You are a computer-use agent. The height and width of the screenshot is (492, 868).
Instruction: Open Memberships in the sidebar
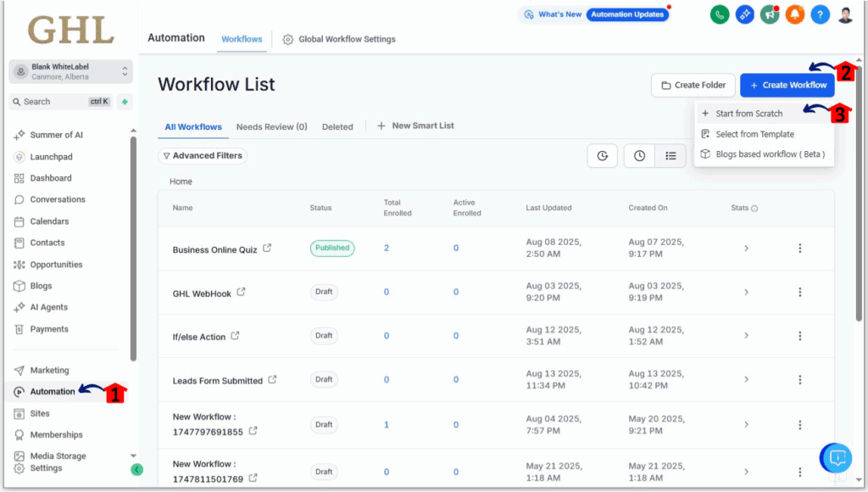click(57, 435)
